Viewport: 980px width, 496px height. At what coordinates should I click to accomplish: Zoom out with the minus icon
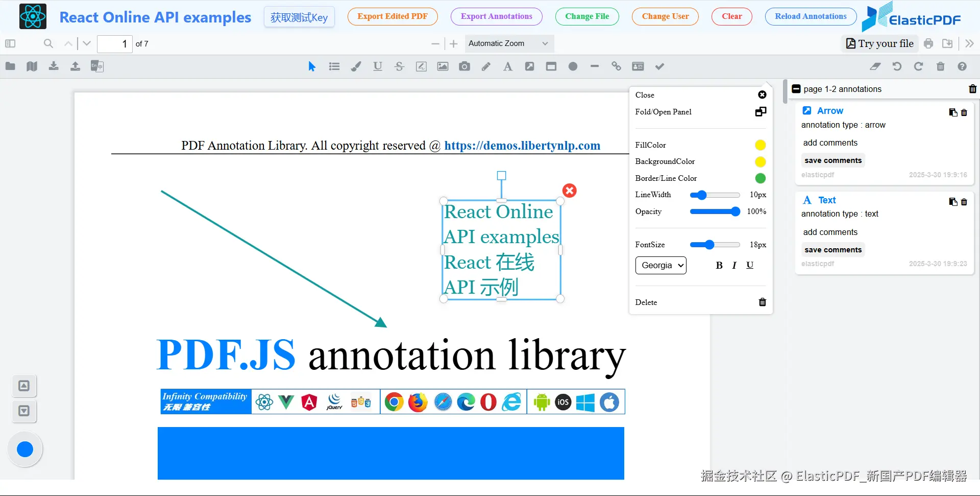(435, 44)
